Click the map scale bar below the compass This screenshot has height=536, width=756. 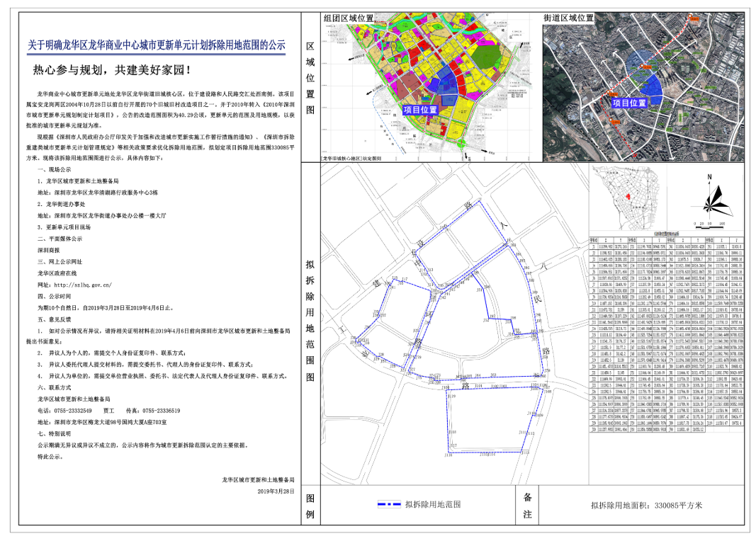tap(709, 224)
